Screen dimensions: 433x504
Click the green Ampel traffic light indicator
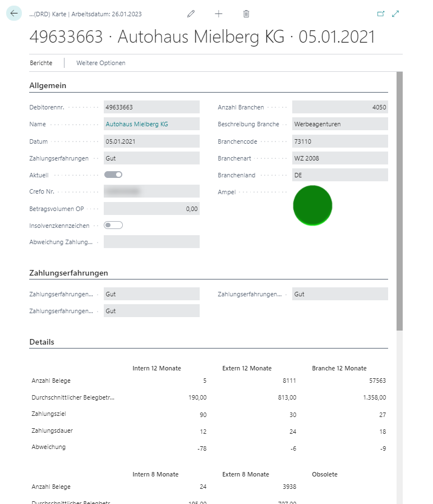[x=312, y=205]
